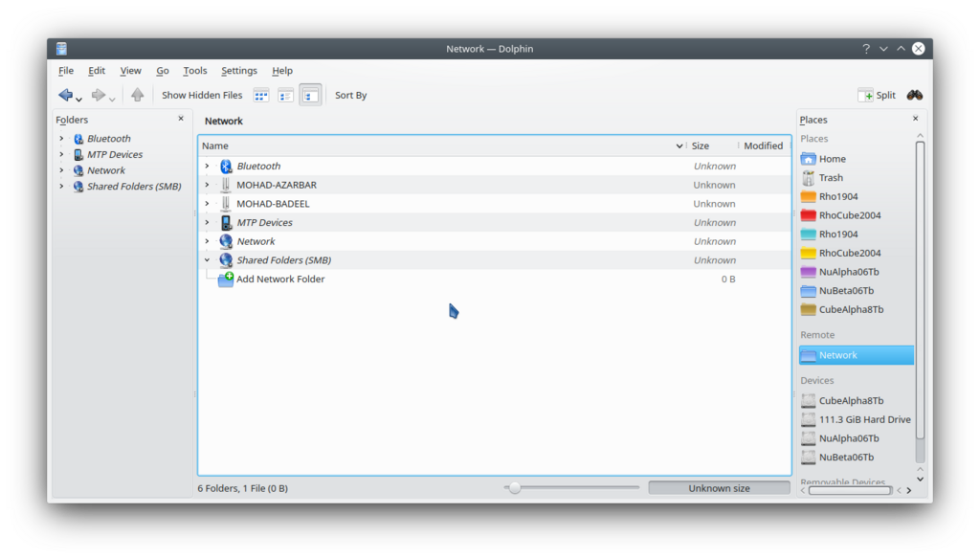
Task: Open the forward history dropdown arrow
Action: tap(112, 99)
